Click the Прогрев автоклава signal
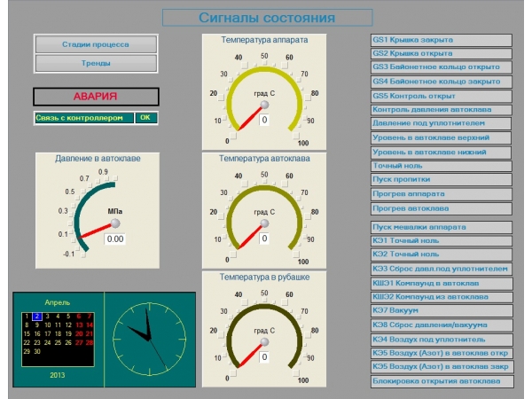 click(x=442, y=208)
